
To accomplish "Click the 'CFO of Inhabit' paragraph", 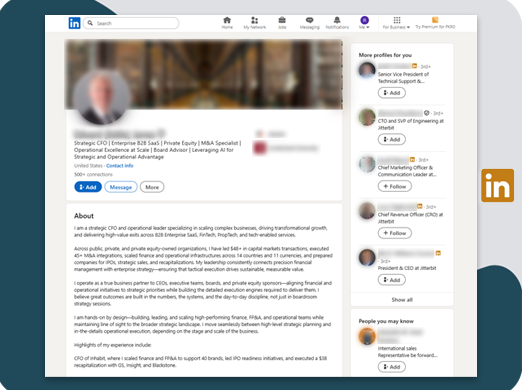I will [x=200, y=362].
